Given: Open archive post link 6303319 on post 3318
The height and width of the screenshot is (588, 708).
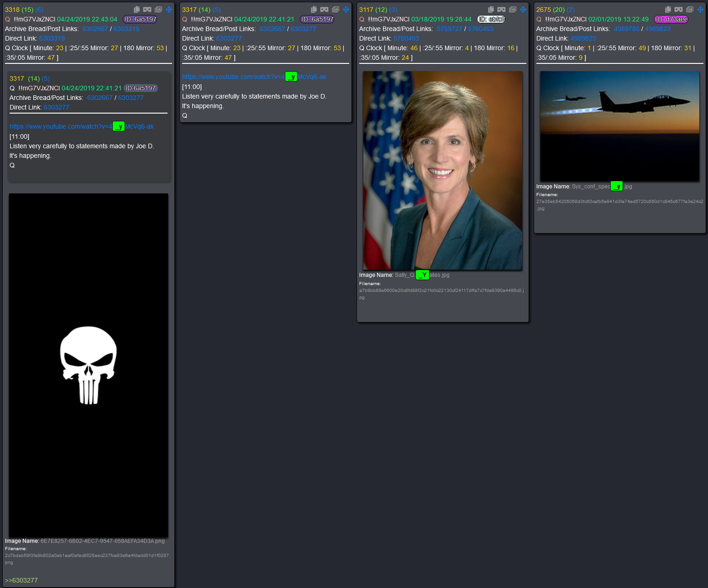Looking at the screenshot, I should pos(126,29).
